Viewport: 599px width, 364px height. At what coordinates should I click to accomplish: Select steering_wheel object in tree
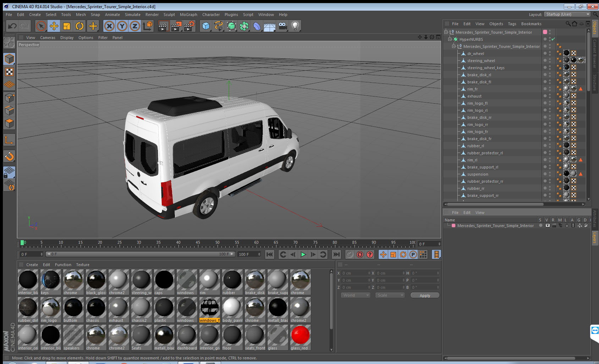(x=481, y=61)
